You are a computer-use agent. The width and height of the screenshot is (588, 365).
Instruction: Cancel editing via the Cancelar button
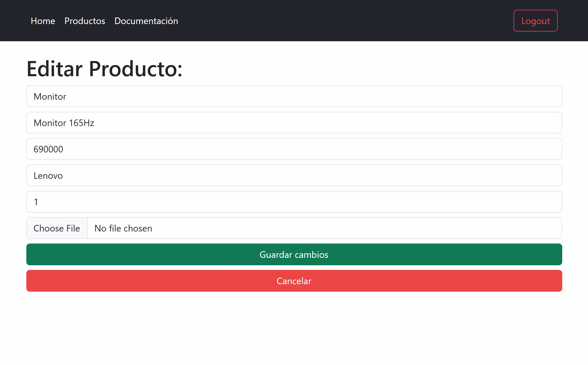(294, 281)
